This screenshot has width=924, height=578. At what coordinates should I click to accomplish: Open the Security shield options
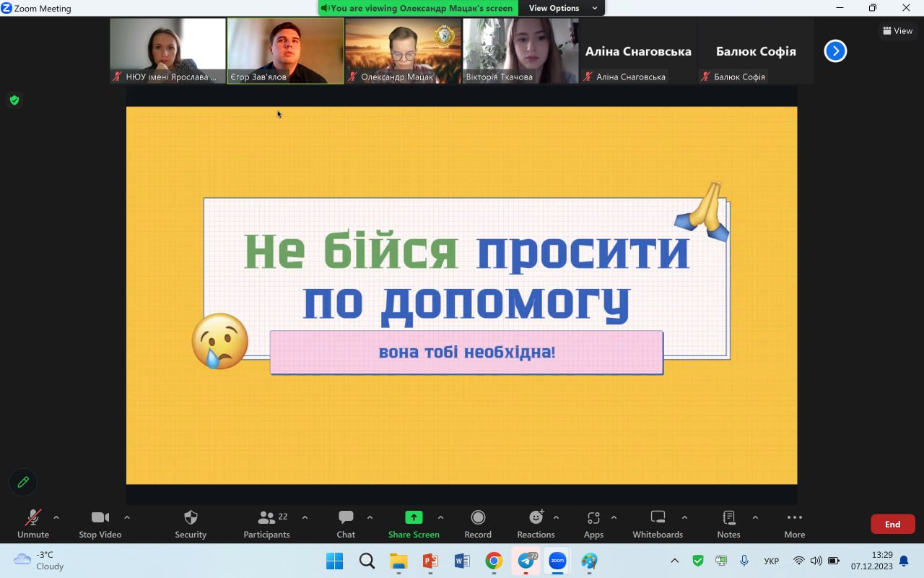point(191,523)
